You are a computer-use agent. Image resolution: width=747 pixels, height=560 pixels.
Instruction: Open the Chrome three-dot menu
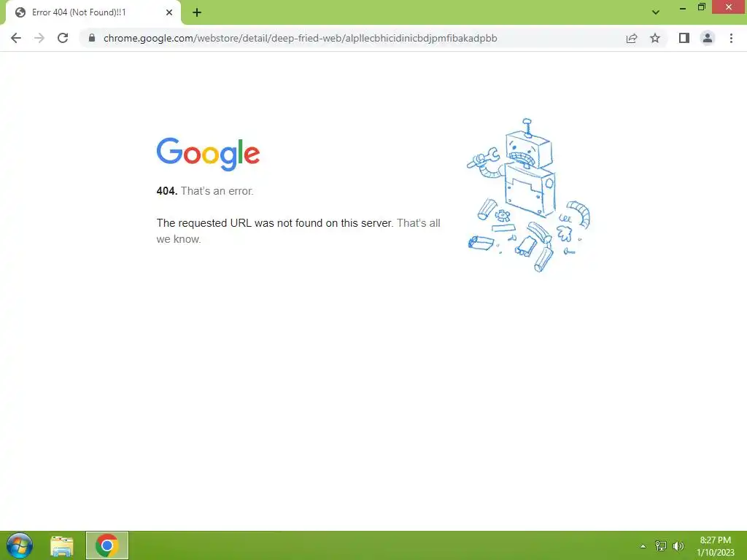click(731, 38)
